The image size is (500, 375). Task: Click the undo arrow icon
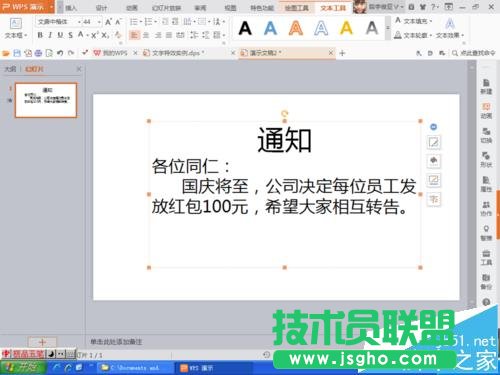(x=60, y=53)
